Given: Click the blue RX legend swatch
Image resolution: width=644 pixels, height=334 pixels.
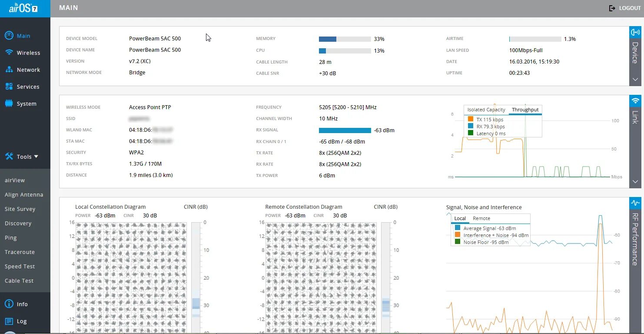Looking at the screenshot, I should point(471,126).
